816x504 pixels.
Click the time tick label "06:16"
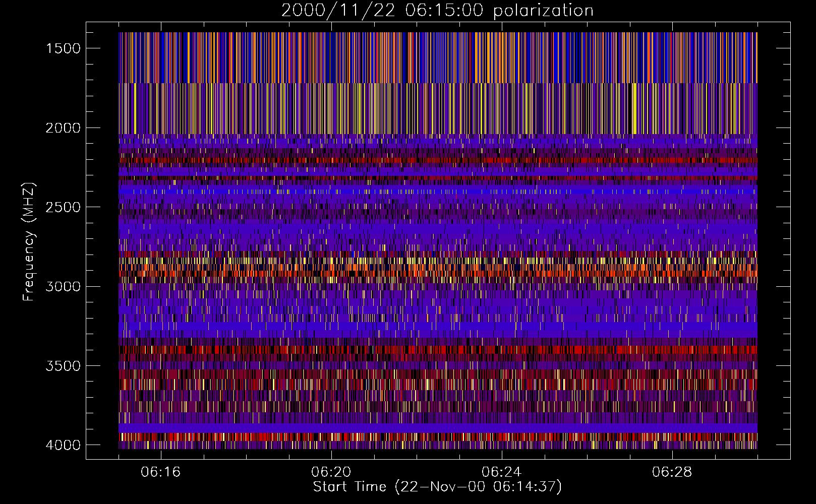click(x=161, y=472)
